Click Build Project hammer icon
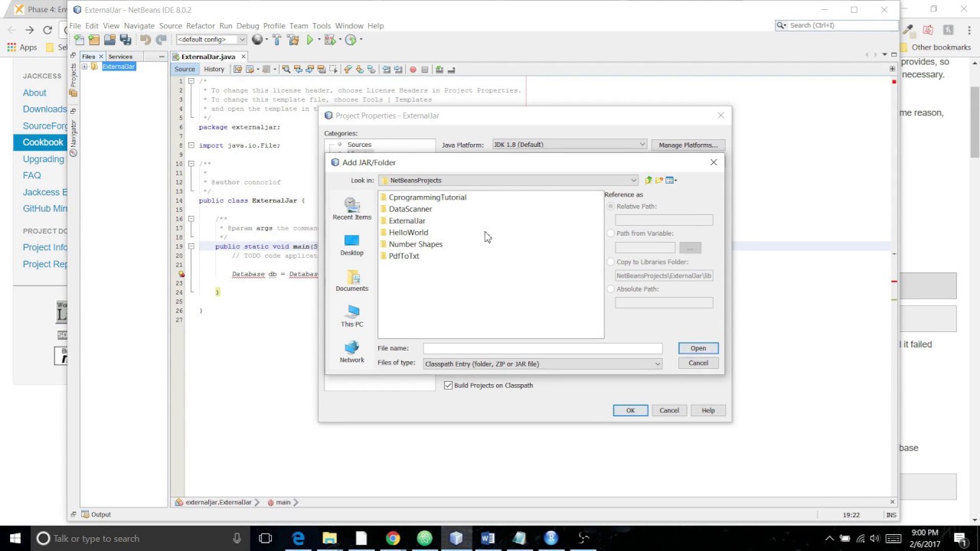The image size is (980, 551). coord(277,40)
